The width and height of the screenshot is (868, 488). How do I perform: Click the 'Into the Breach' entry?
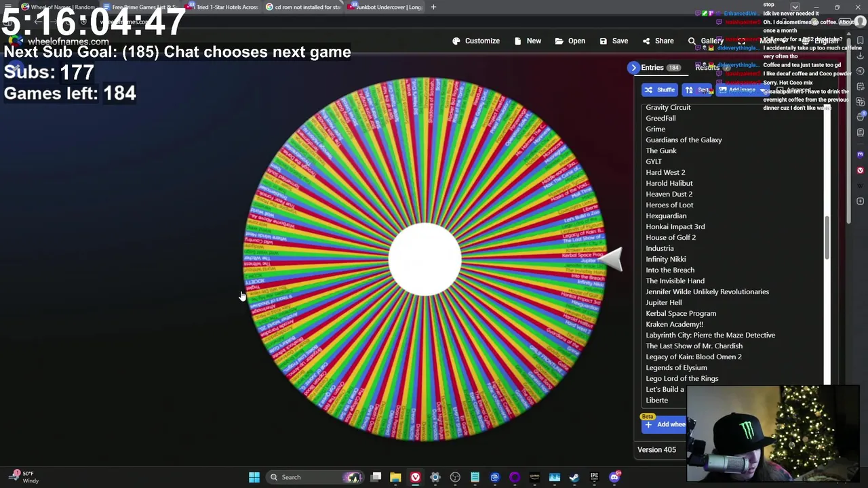click(670, 270)
